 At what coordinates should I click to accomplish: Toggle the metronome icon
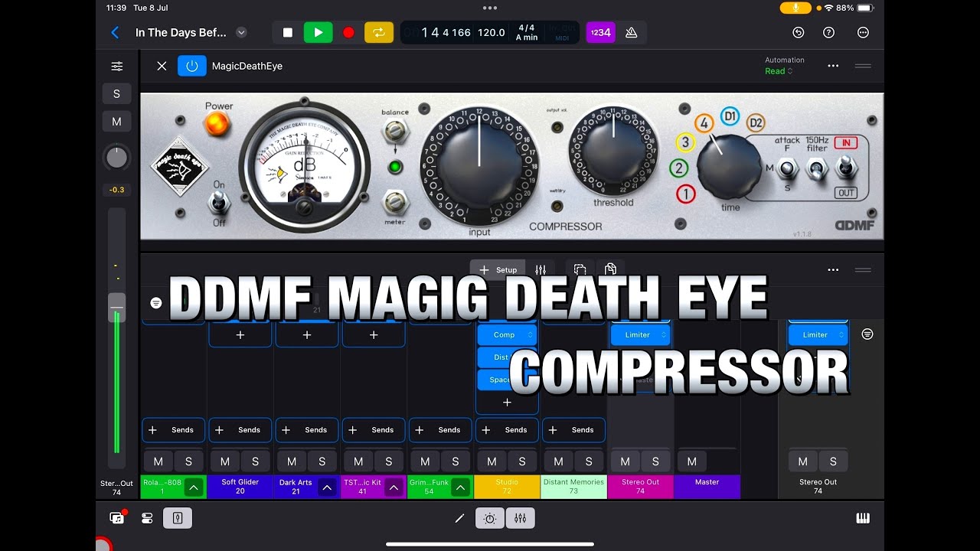coord(632,32)
